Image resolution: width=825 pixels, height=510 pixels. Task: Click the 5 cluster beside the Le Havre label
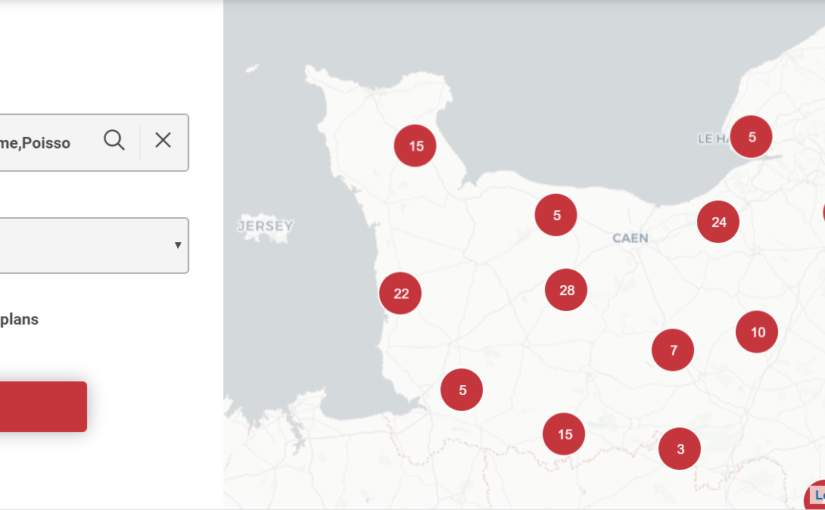pos(751,137)
